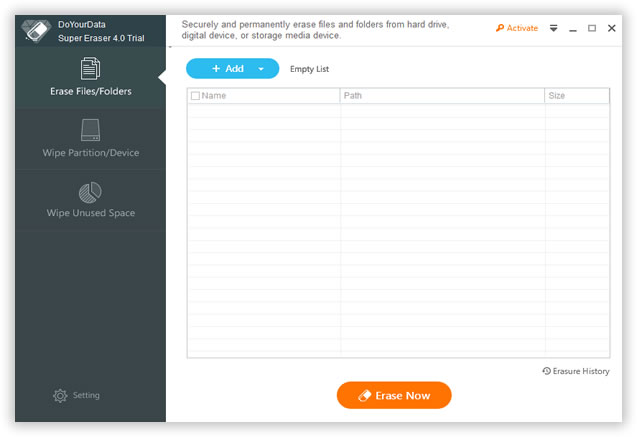Click the clock icon next to Erasure History
This screenshot has width=637, height=437.
[x=547, y=371]
